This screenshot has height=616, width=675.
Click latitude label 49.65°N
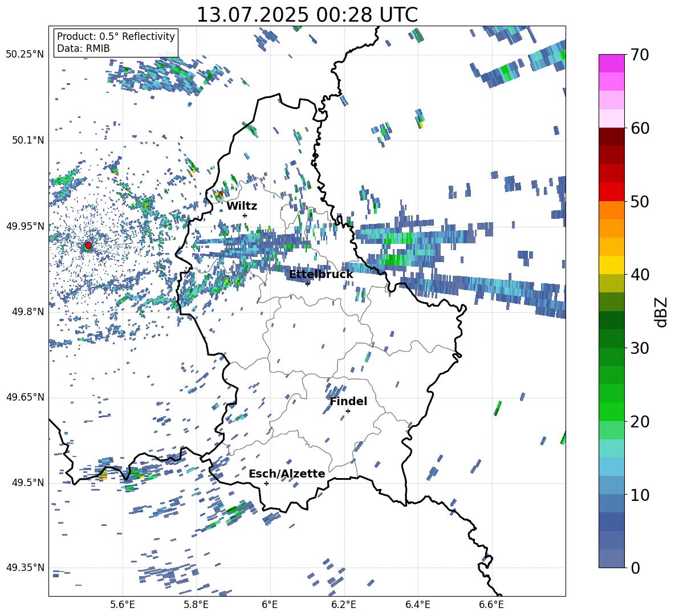25,397
